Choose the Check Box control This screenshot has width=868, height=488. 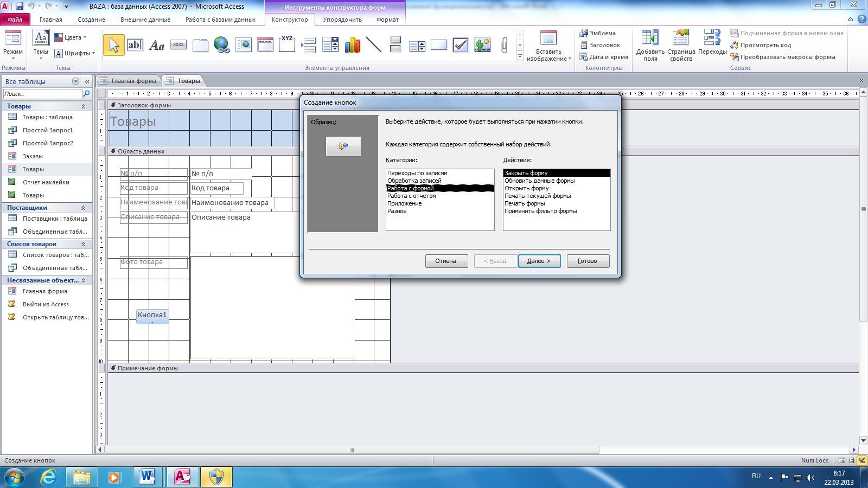click(x=461, y=45)
